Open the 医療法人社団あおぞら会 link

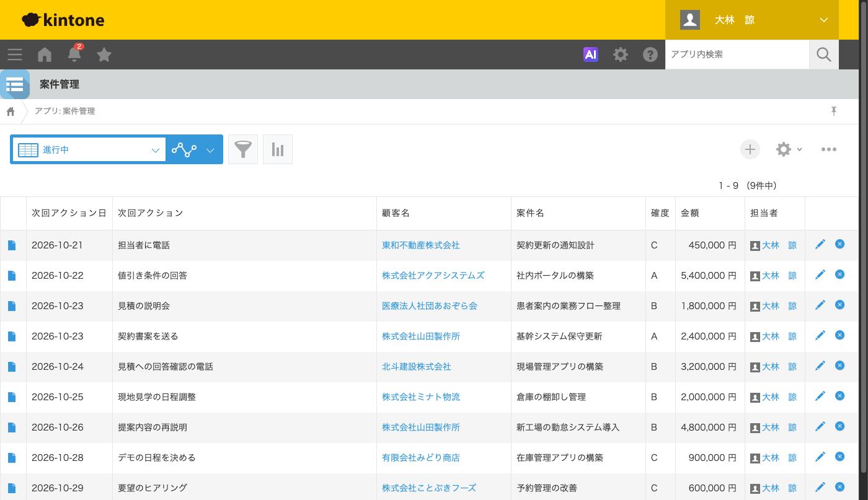click(x=430, y=306)
